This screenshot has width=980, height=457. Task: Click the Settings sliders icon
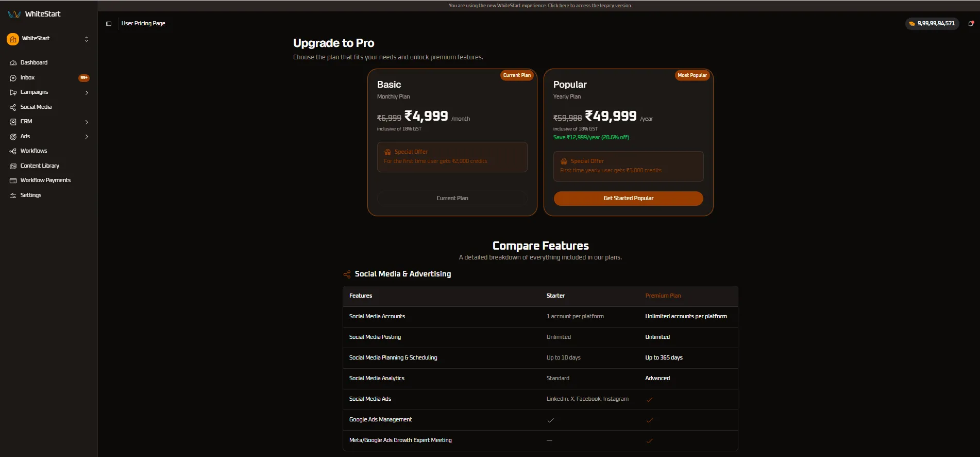13,195
